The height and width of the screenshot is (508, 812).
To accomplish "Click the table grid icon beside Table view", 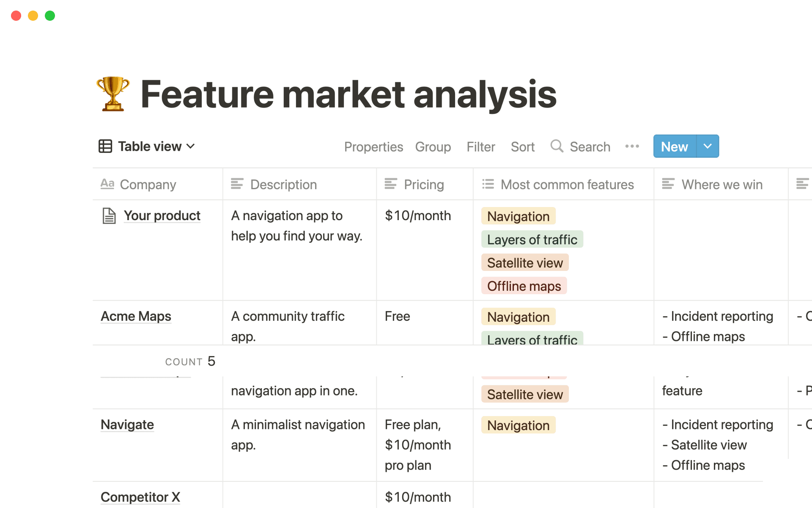I will [x=105, y=146].
